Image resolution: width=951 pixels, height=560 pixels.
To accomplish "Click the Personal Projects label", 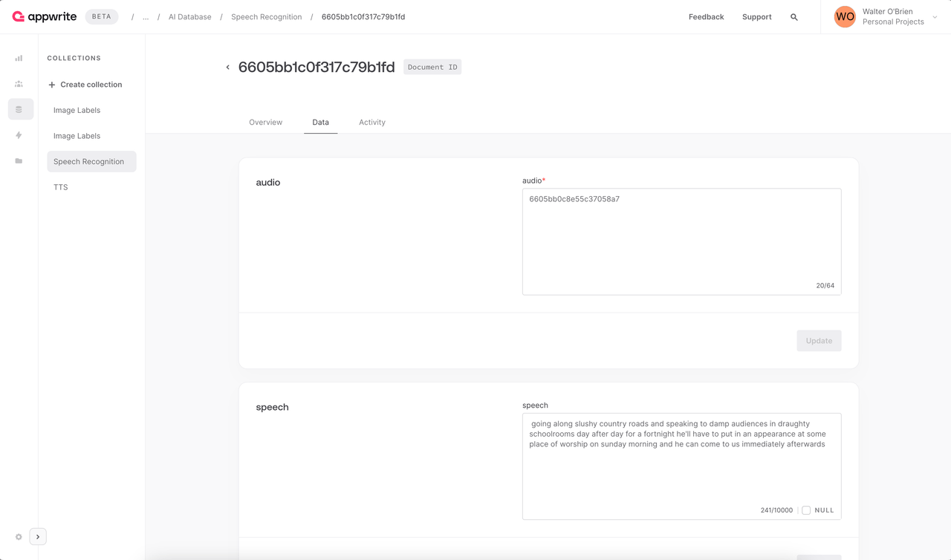I will [893, 22].
